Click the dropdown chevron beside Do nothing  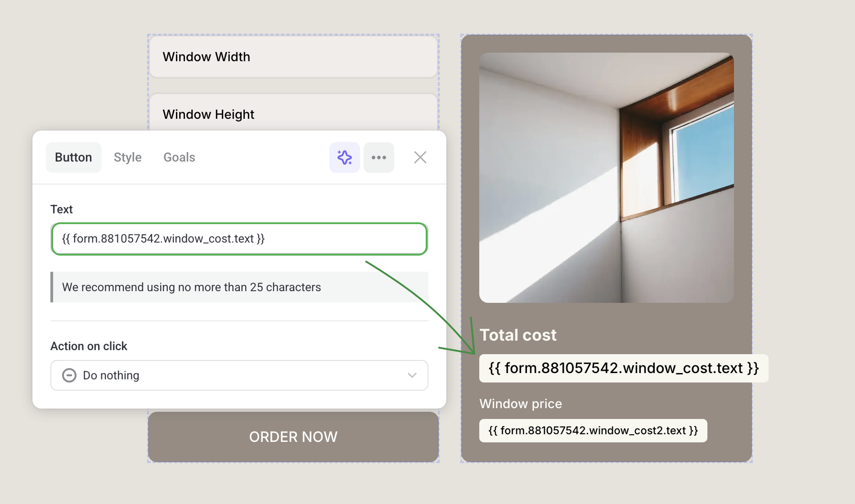412,375
